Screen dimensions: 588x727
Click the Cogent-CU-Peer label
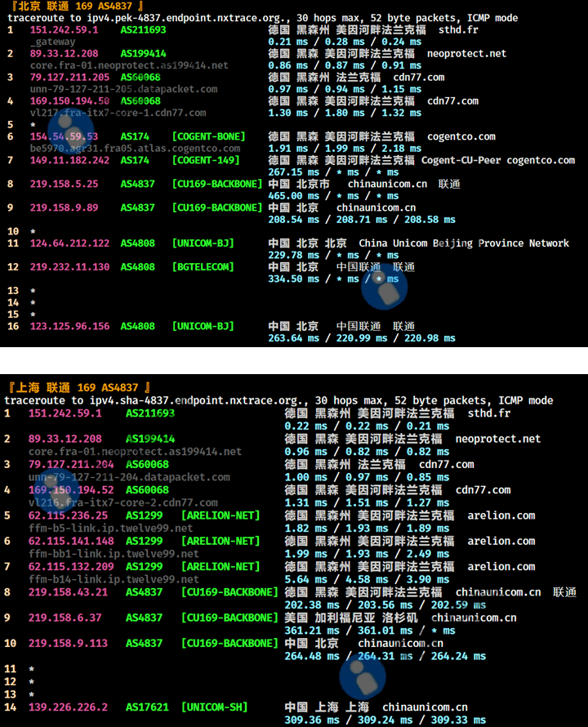461,160
